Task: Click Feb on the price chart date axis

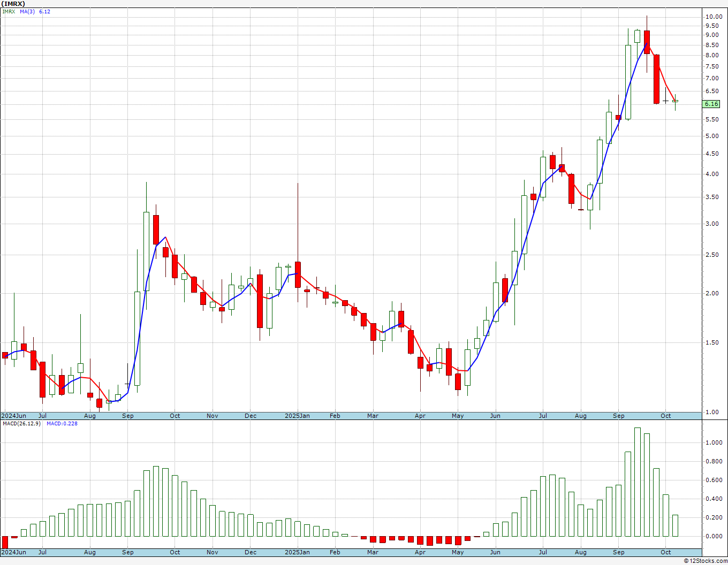Action: [335, 416]
